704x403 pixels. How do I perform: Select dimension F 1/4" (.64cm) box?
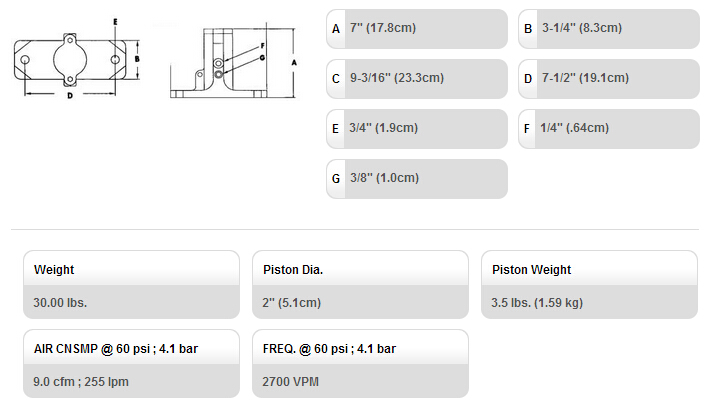[x=609, y=129]
